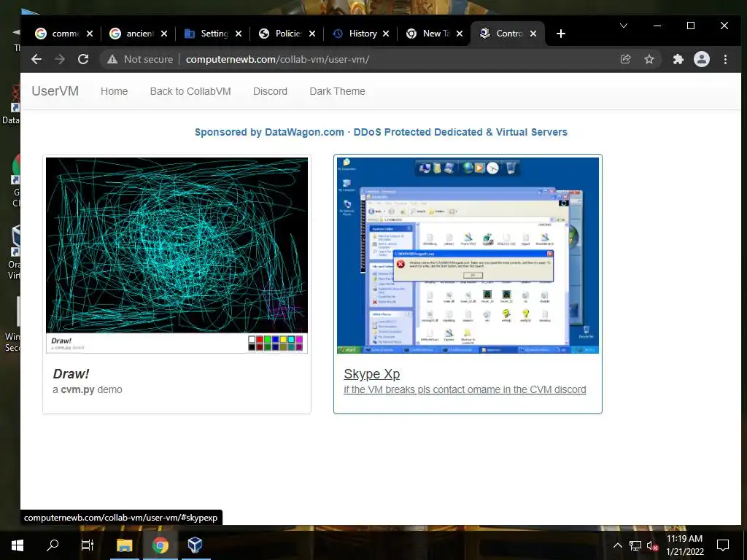Viewport: 747px width, 560px height.
Task: Pick the magenta swatch in Draw! palette
Action: point(298,340)
